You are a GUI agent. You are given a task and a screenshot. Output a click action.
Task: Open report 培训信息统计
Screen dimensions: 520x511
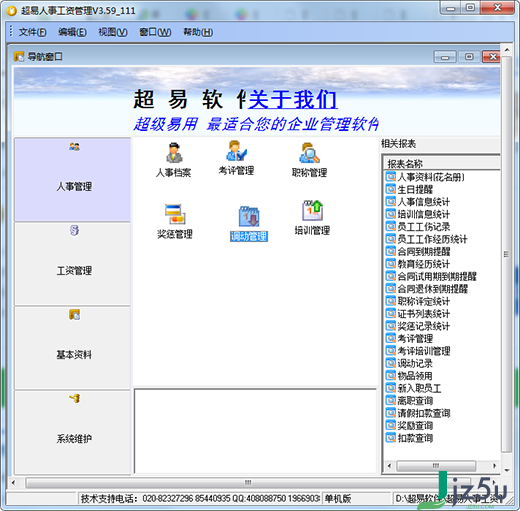pyautogui.click(x=423, y=214)
